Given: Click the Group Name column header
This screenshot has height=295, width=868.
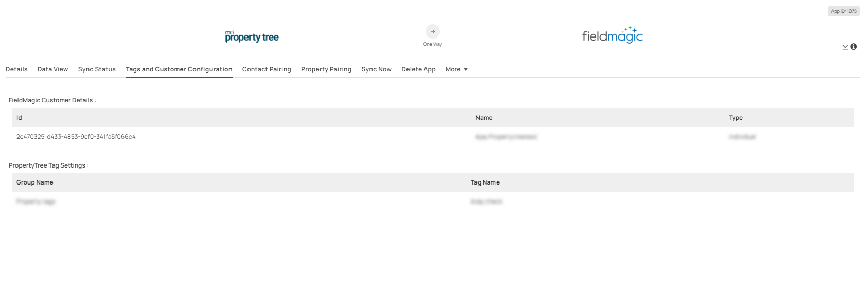Looking at the screenshot, I should click(35, 182).
